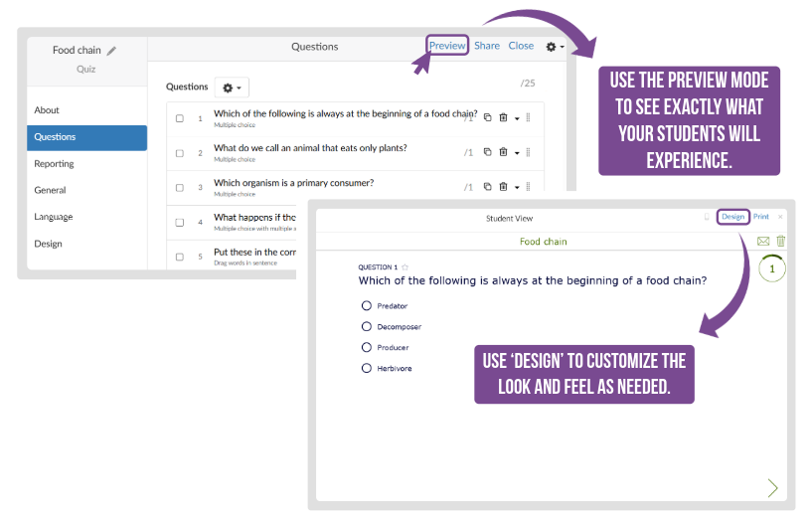Tick the checkbox for question 4
This screenshot has width=812, height=525.
coord(180,222)
